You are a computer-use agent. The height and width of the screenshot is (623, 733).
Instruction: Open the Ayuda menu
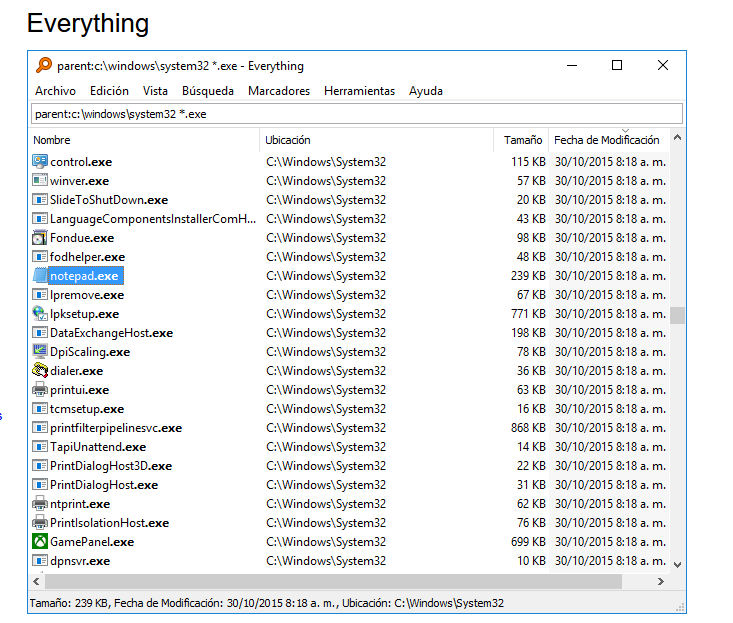tap(426, 91)
